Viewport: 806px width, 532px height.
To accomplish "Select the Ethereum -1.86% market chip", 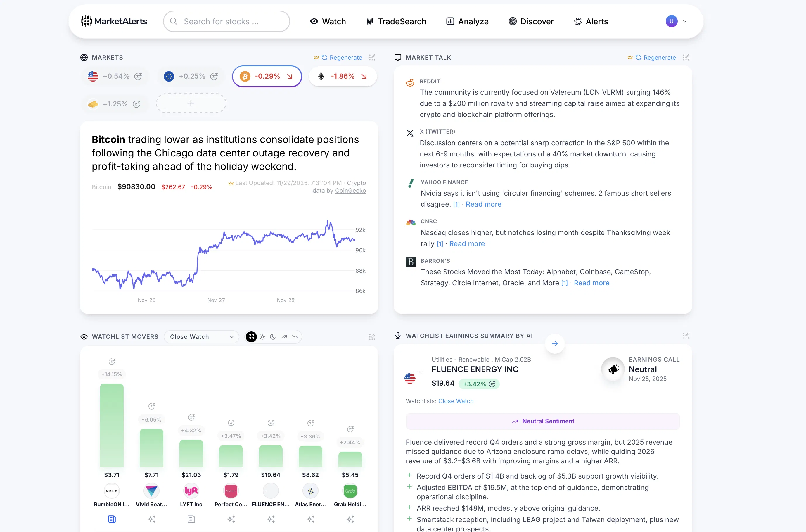I will [342, 76].
